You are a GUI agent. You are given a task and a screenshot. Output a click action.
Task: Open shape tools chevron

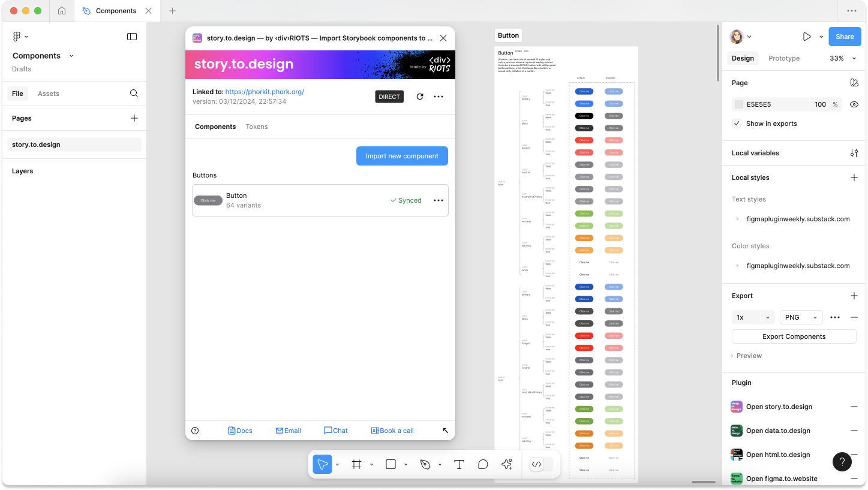pyautogui.click(x=406, y=464)
